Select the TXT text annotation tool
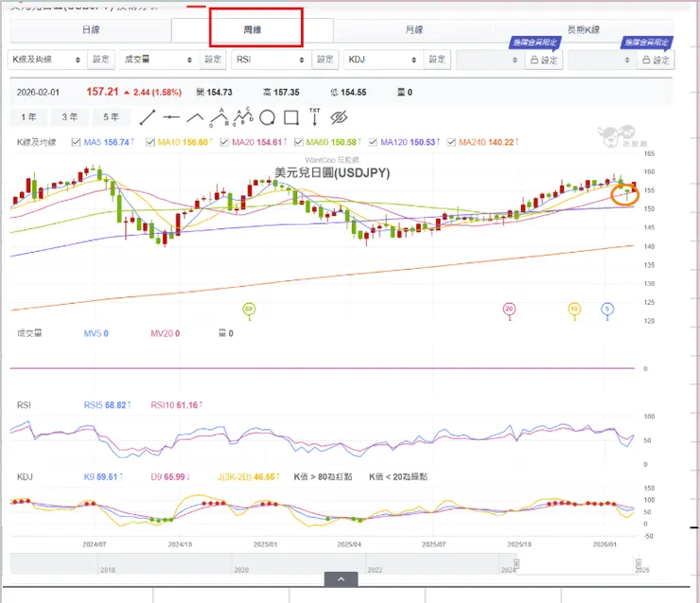Image resolution: width=700 pixels, height=603 pixels. pyautogui.click(x=315, y=117)
